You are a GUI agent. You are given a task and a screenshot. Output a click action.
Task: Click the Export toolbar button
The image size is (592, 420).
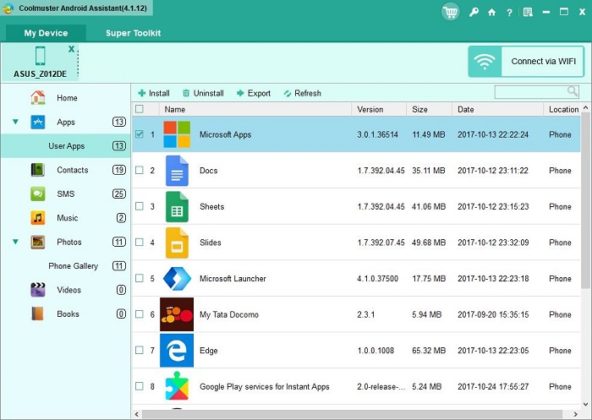pyautogui.click(x=254, y=93)
